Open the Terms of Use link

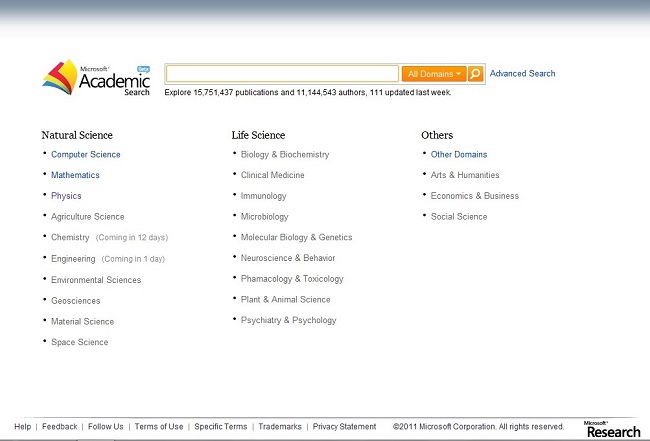click(x=159, y=426)
